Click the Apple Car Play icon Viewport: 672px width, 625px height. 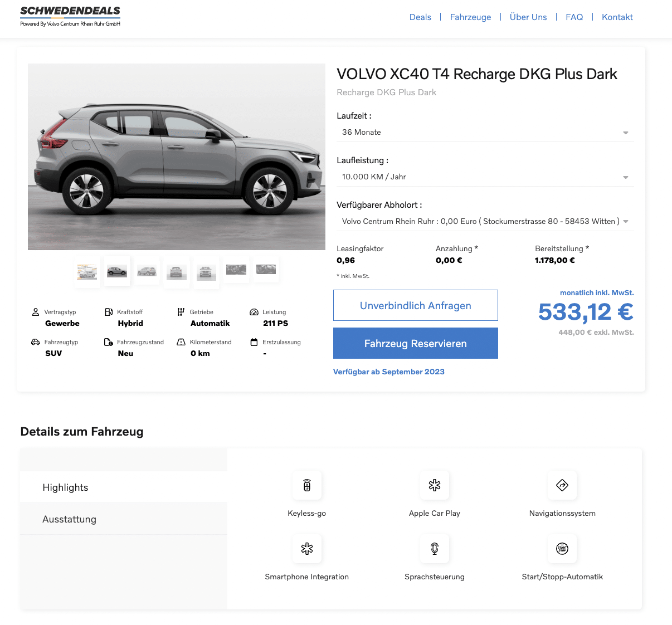click(435, 485)
